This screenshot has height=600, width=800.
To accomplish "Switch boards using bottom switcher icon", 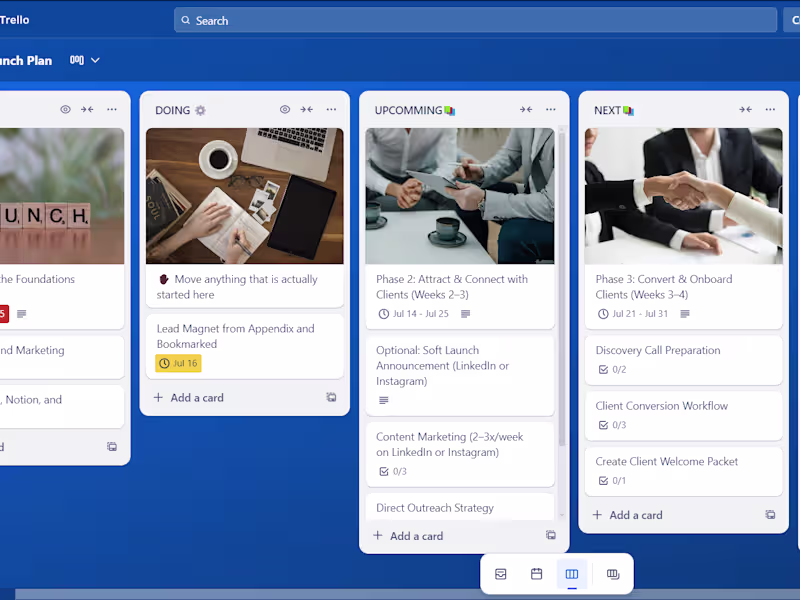I will (613, 574).
